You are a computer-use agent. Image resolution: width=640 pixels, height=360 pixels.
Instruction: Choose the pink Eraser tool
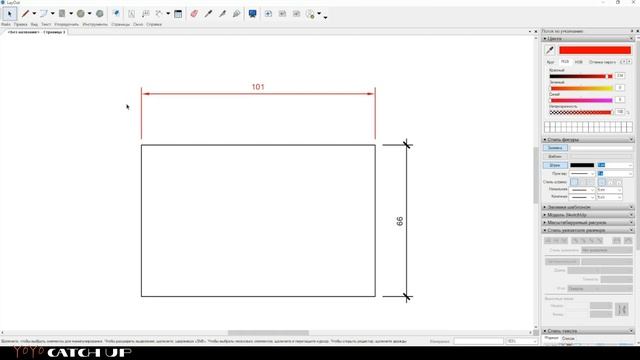coord(194,14)
